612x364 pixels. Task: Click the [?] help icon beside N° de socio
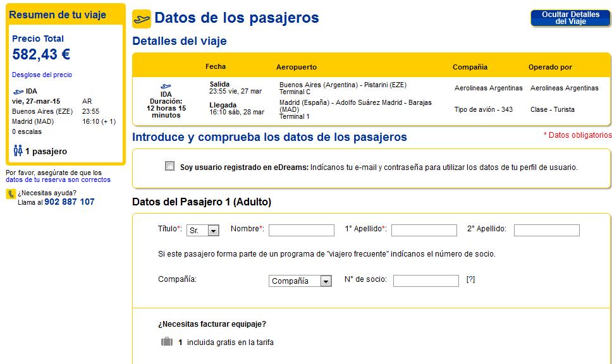[471, 279]
